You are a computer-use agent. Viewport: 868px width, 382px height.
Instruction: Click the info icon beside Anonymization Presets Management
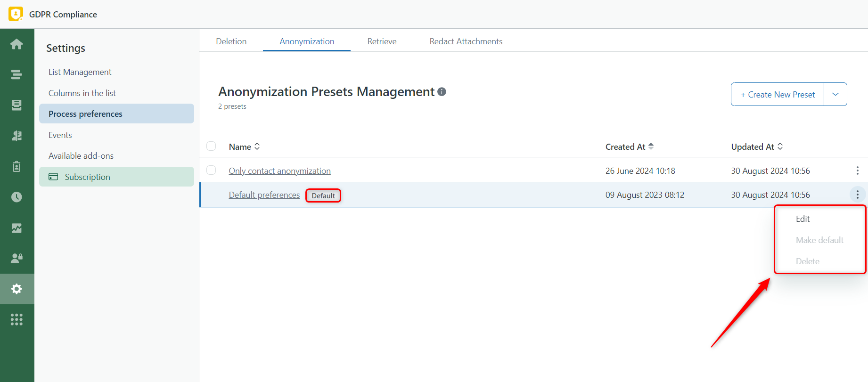click(x=442, y=92)
